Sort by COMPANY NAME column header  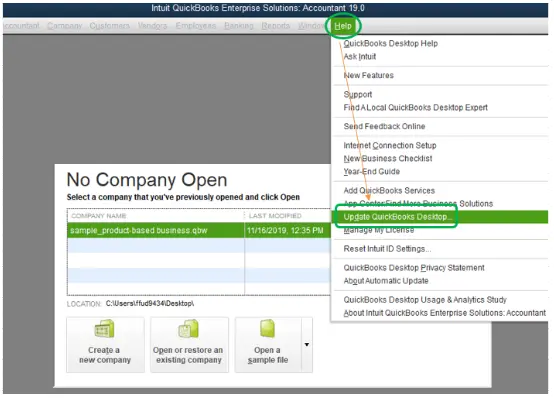[x=155, y=216]
